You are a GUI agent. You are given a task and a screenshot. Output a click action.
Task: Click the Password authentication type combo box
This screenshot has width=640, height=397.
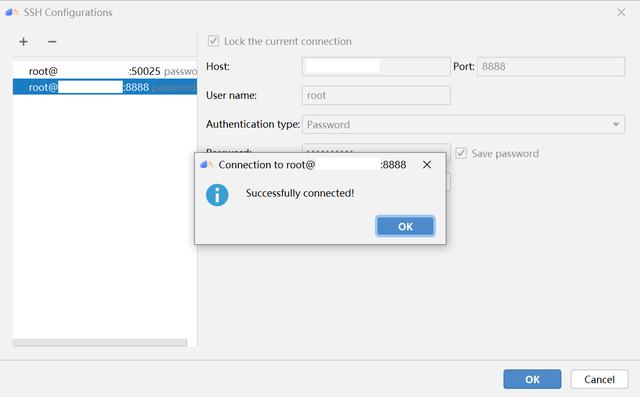tap(463, 124)
